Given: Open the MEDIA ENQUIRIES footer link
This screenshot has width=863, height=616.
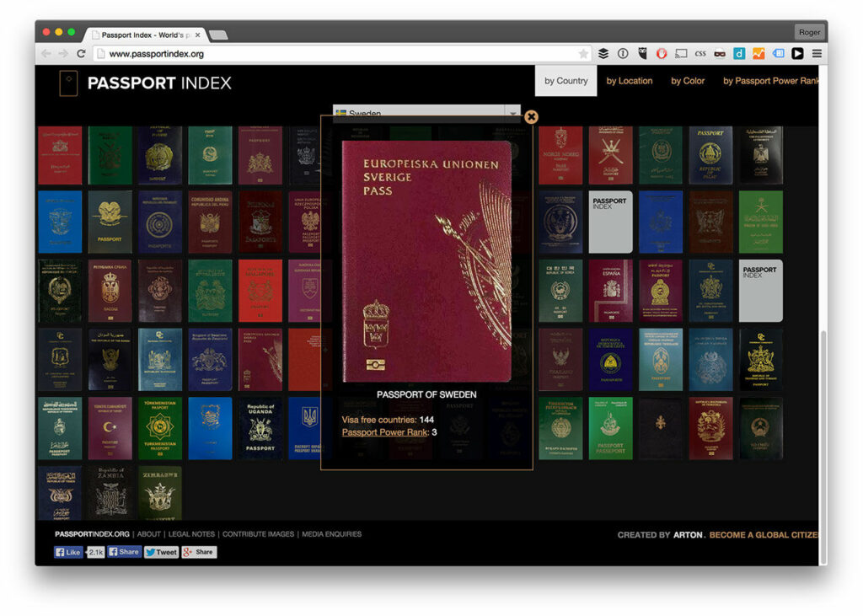Looking at the screenshot, I should pos(332,534).
